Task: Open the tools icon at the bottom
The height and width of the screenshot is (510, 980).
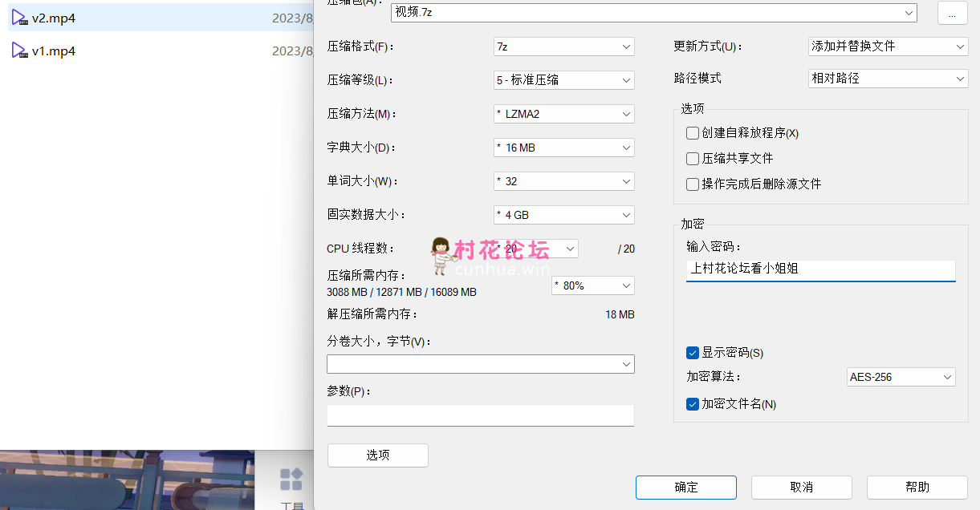Action: point(291,480)
